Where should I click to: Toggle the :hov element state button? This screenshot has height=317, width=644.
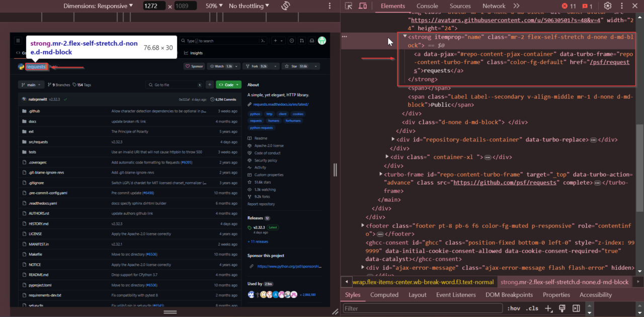click(x=514, y=308)
